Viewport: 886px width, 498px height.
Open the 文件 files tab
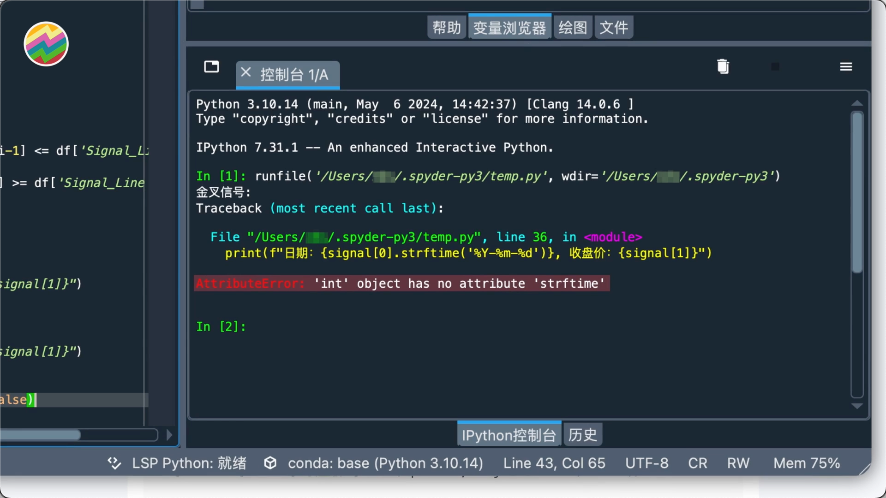(614, 28)
